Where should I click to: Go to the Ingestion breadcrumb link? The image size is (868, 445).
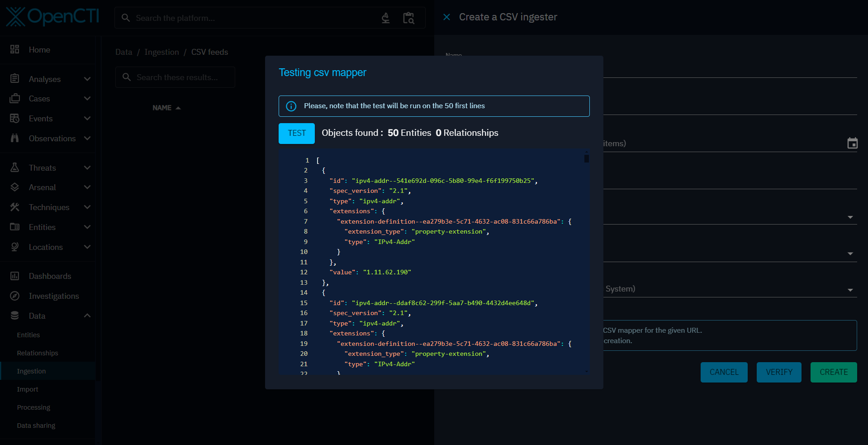pos(161,52)
